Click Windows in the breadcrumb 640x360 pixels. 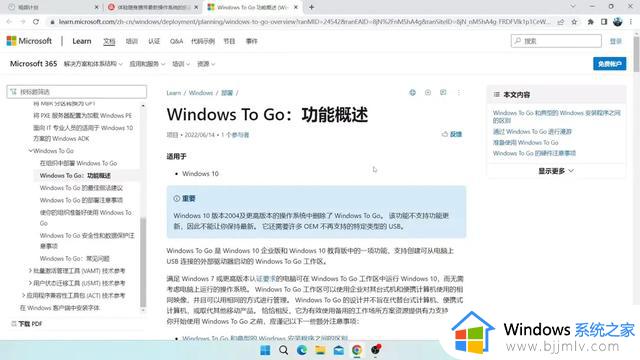tap(201, 93)
